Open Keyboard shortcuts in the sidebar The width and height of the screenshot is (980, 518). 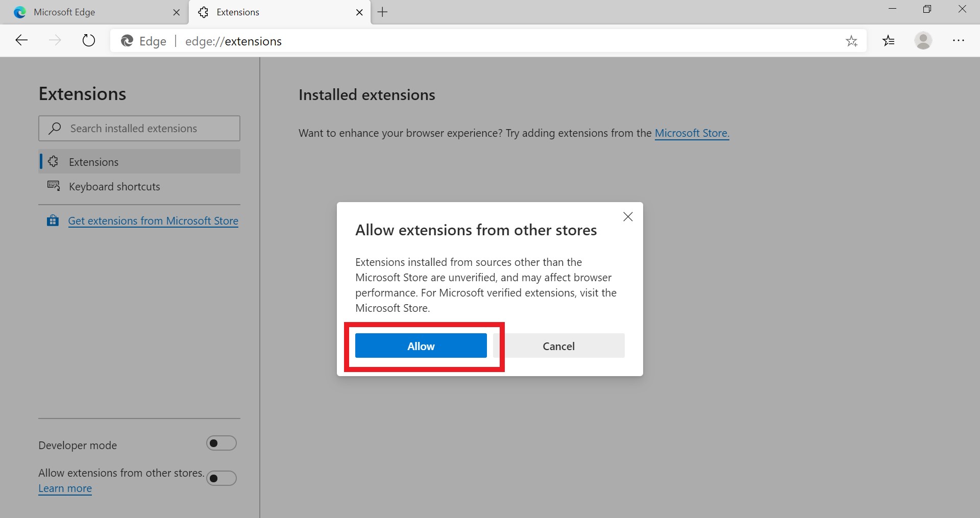click(x=139, y=186)
